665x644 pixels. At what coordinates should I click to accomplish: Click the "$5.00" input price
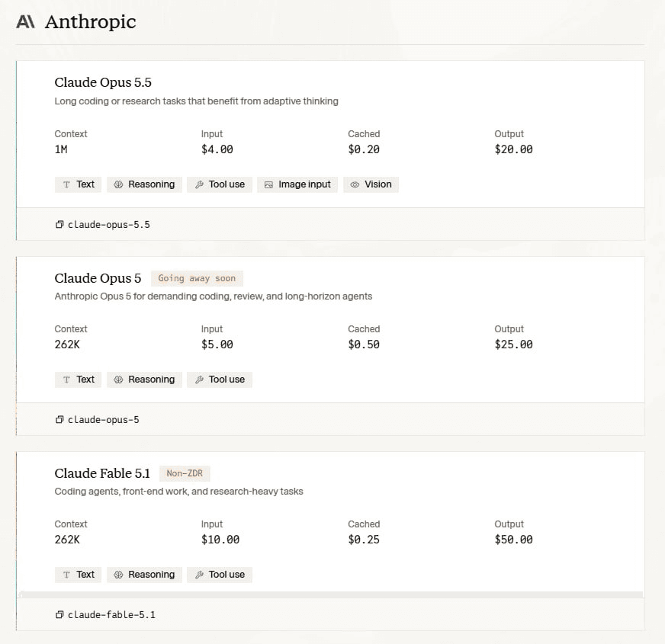(217, 344)
